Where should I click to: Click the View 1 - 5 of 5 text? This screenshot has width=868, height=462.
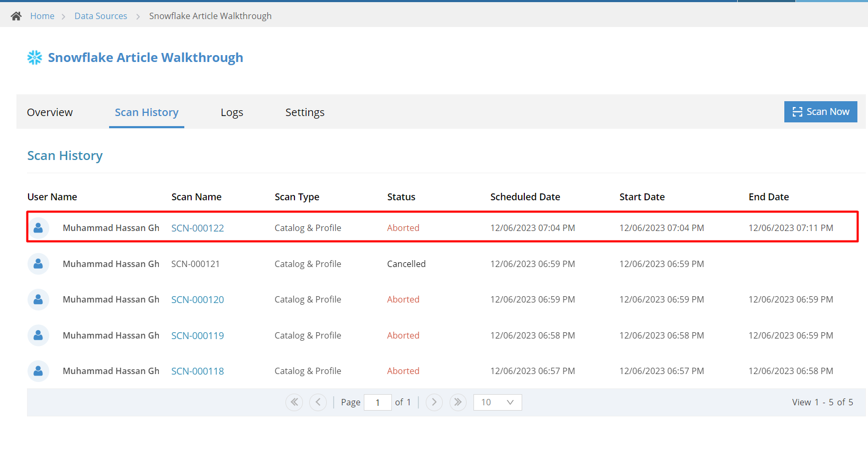pyautogui.click(x=822, y=402)
